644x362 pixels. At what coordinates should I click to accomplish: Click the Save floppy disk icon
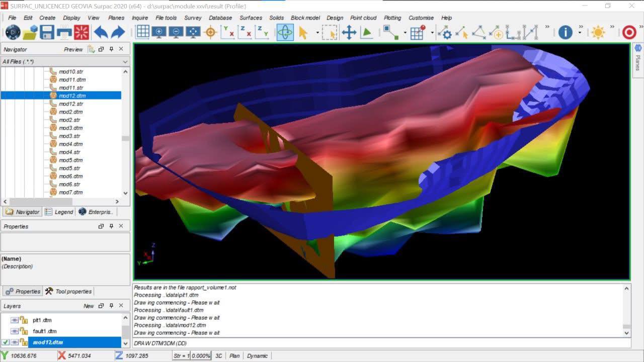coord(47,33)
